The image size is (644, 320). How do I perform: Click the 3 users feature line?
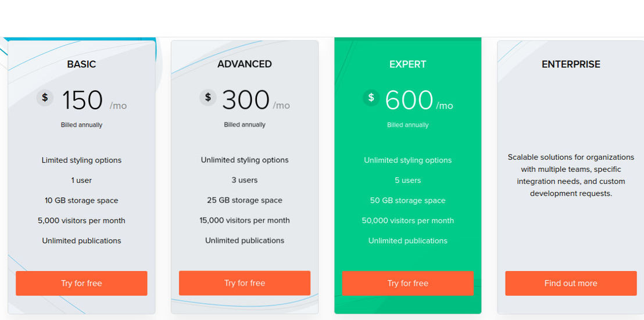[x=244, y=180]
